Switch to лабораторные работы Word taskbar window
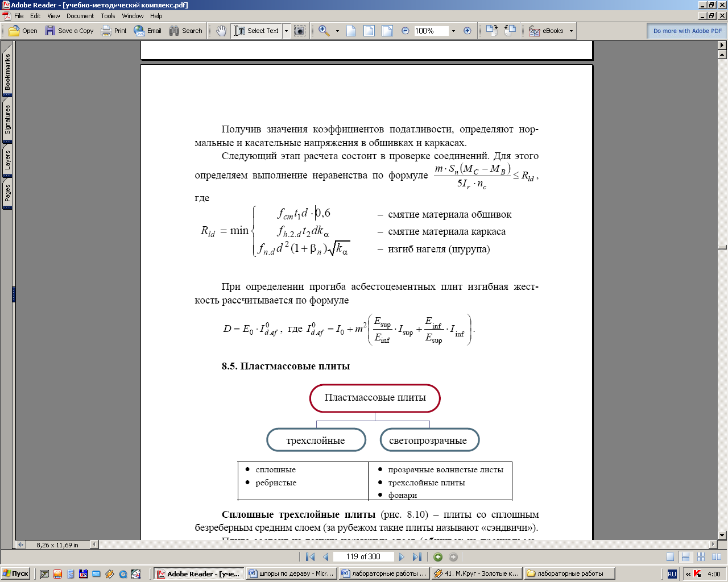The height and width of the screenshot is (582, 728). (384, 573)
